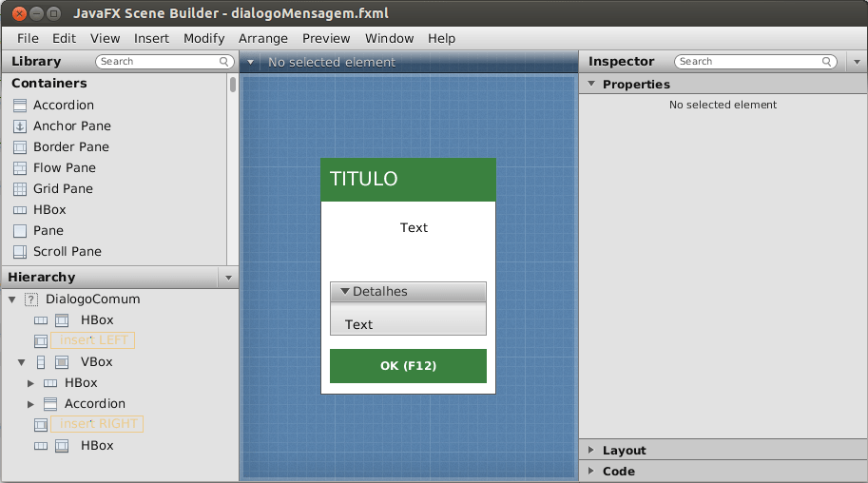Screen dimensions: 868x483
Task: Expand the Accordion node in Hierarchy
Action: tap(31, 404)
